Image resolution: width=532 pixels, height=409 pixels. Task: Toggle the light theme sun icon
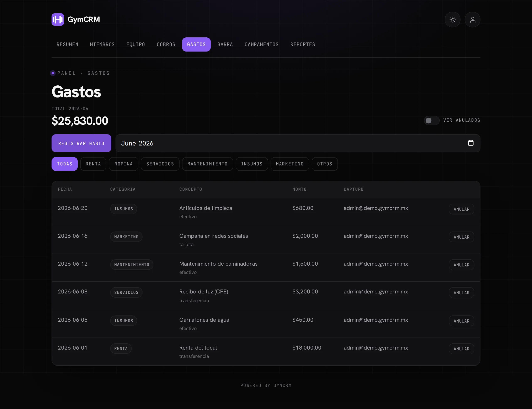pyautogui.click(x=452, y=20)
